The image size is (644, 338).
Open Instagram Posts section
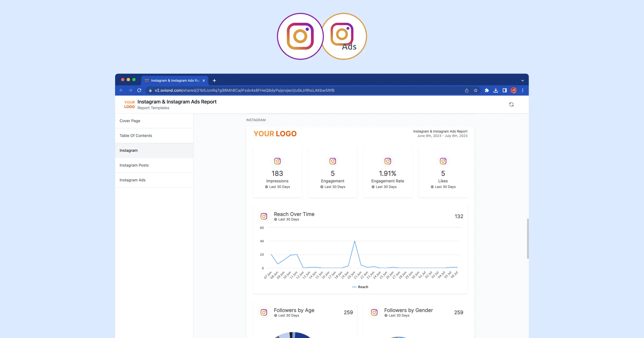tap(154, 165)
